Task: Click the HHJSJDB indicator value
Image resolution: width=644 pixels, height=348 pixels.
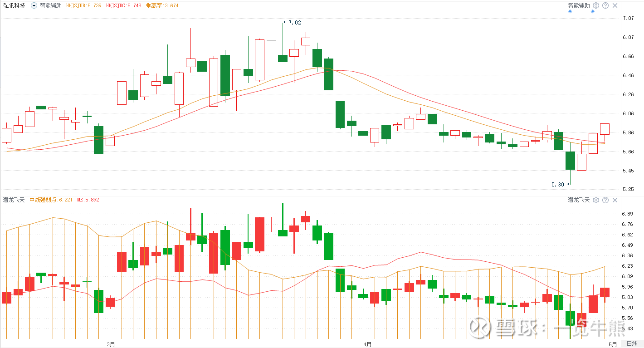Action: tap(84, 6)
